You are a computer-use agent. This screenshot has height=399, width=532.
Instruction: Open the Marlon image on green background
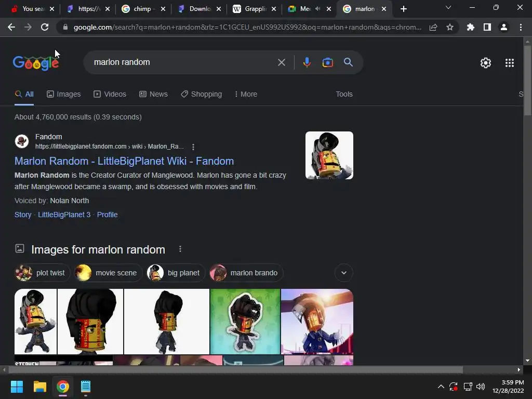click(245, 321)
